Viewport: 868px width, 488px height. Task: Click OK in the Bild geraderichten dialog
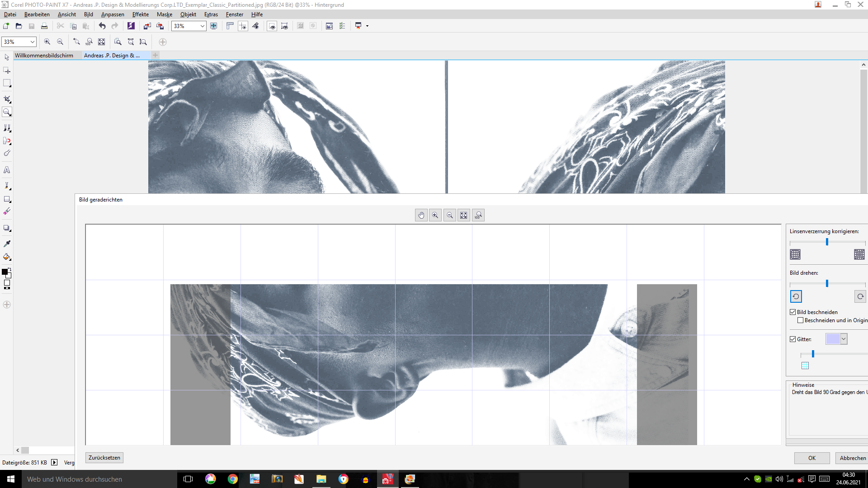(812, 458)
